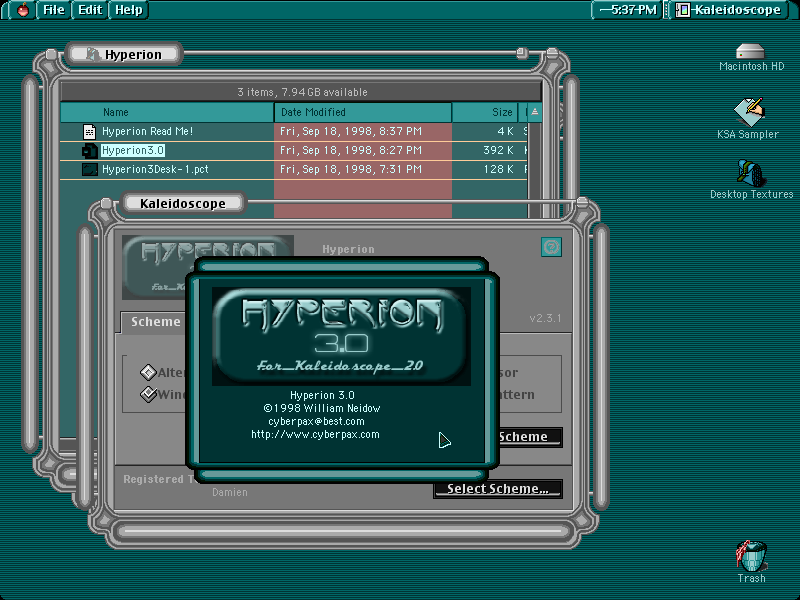Click the Kaleidoscope window close box
Screen dimensions: 800x600
(x=106, y=204)
